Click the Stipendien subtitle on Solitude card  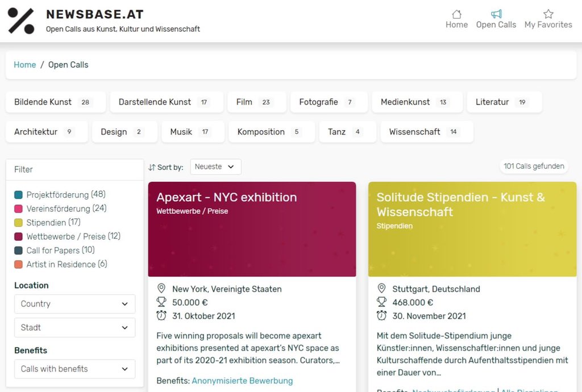pos(394,226)
